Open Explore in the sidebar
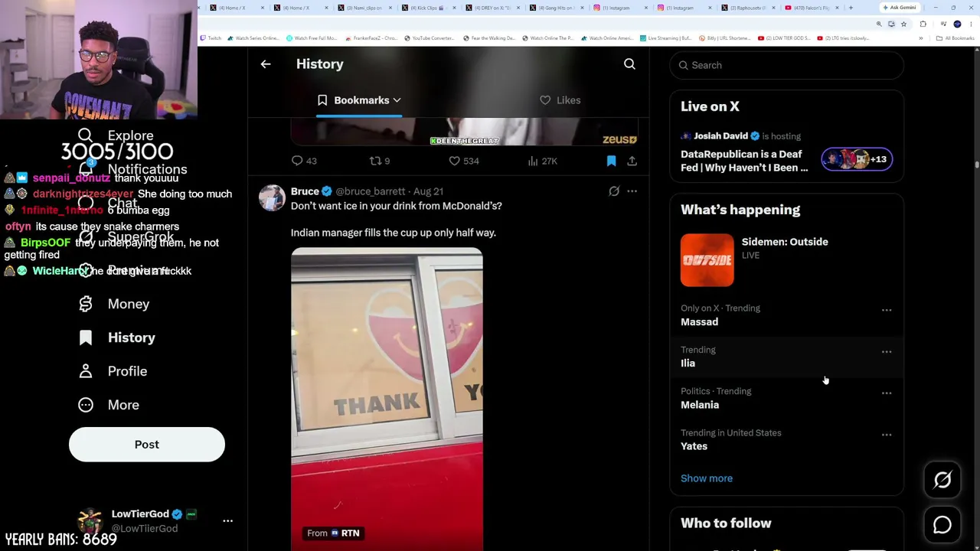 click(x=116, y=135)
